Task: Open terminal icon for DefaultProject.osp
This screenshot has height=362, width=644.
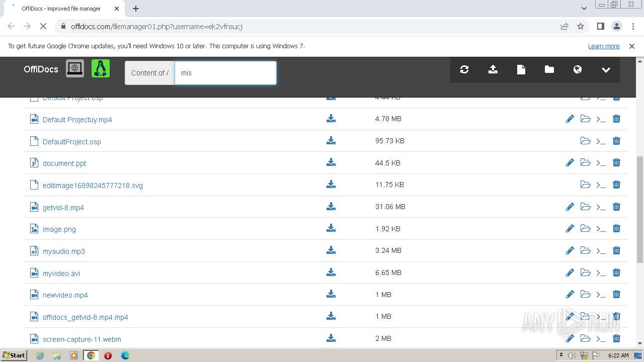Action: [x=601, y=141]
